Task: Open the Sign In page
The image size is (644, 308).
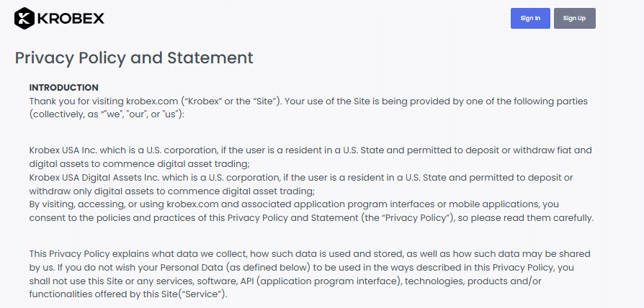Action: [530, 18]
